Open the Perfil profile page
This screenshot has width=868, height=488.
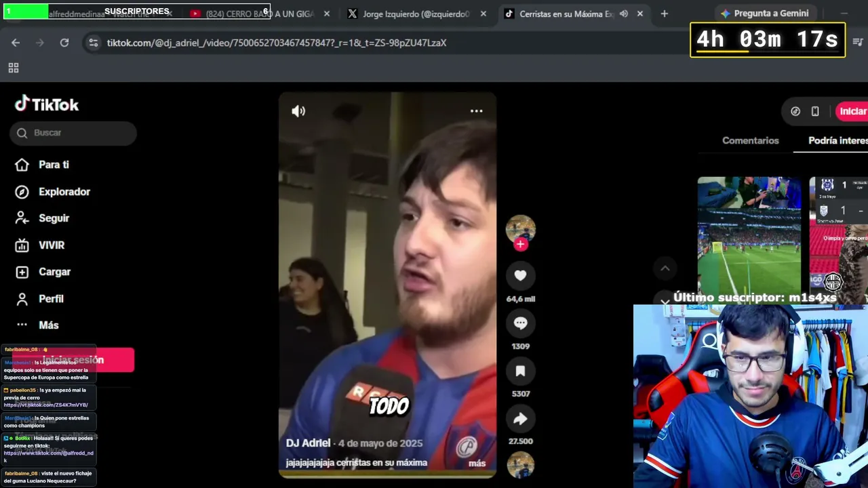(40, 299)
